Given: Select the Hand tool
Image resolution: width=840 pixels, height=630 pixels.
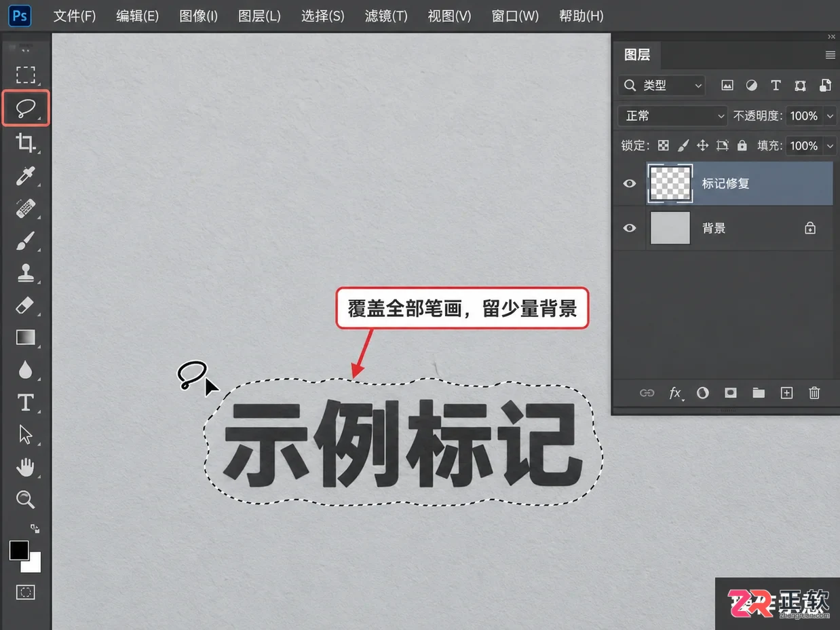Looking at the screenshot, I should click(26, 467).
